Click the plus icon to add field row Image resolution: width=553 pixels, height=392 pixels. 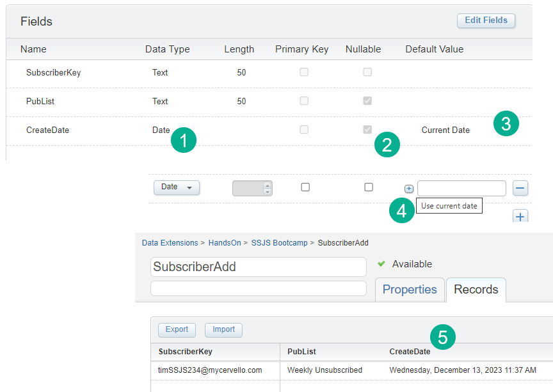coord(520,217)
